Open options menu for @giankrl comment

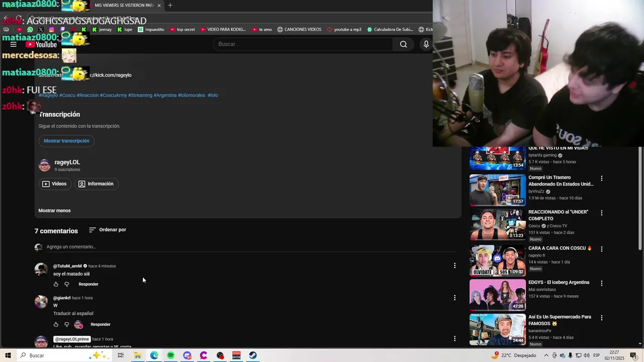click(455, 298)
